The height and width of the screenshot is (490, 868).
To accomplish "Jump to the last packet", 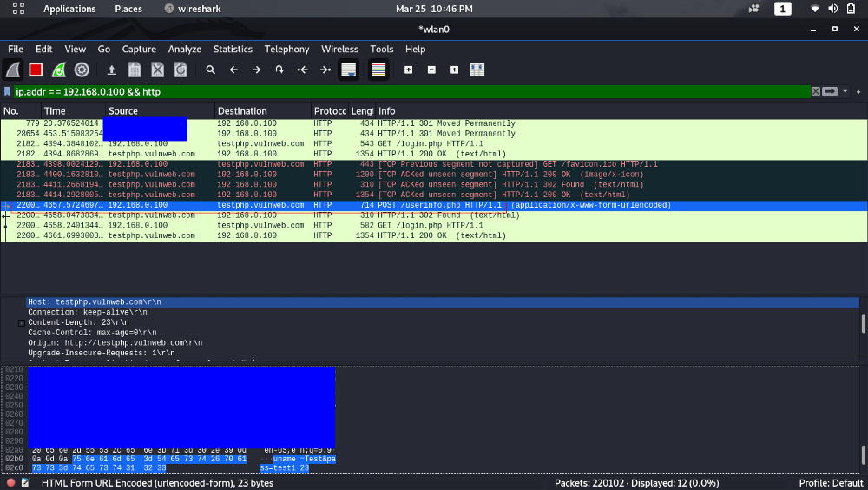I will [325, 70].
